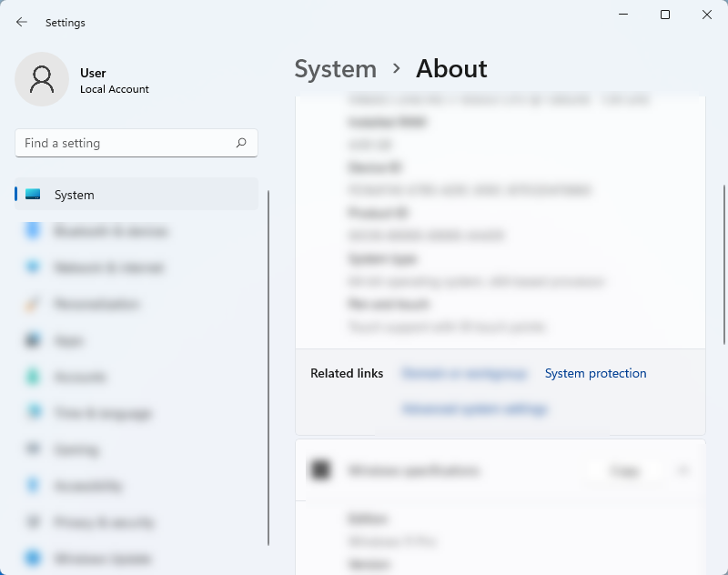Viewport: 728px width, 575px height.
Task: Collapse the Windows specifications section chevron
Action: 683,470
